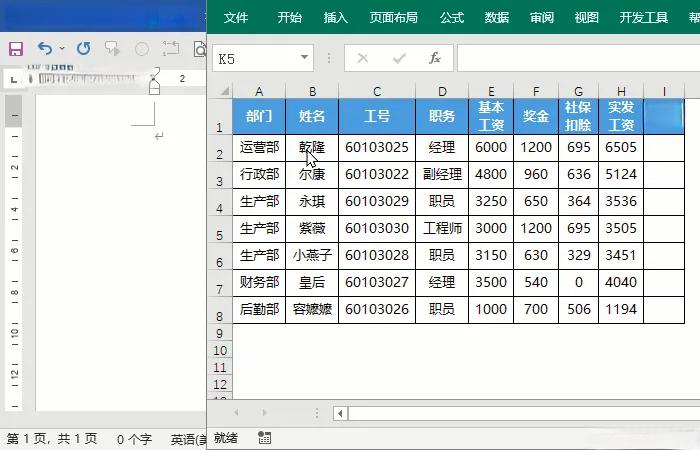Open the 插入 ribbon tab

[x=336, y=17]
